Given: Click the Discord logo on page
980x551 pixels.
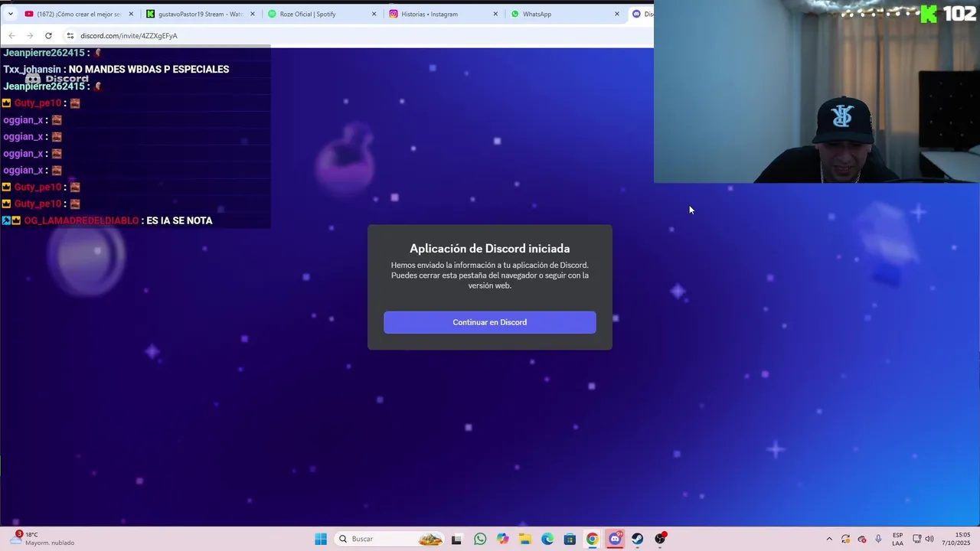Looking at the screenshot, I should pos(57,79).
